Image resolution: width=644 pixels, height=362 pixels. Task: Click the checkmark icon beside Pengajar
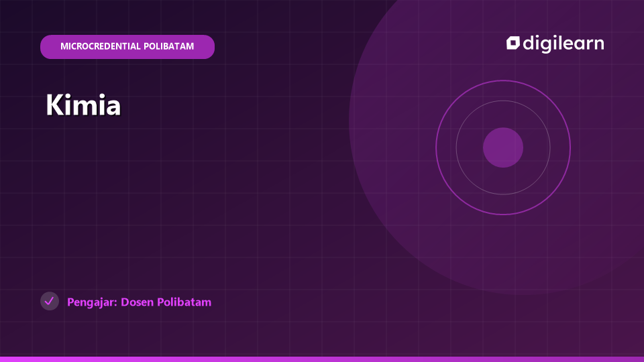pyautogui.click(x=50, y=301)
